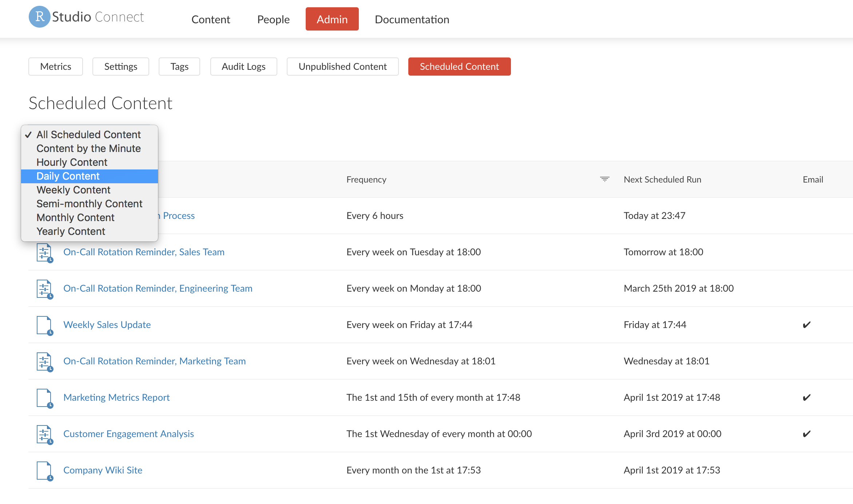Click the report icon beside Customer Engagement Analysis
This screenshot has width=853, height=504.
(44, 434)
